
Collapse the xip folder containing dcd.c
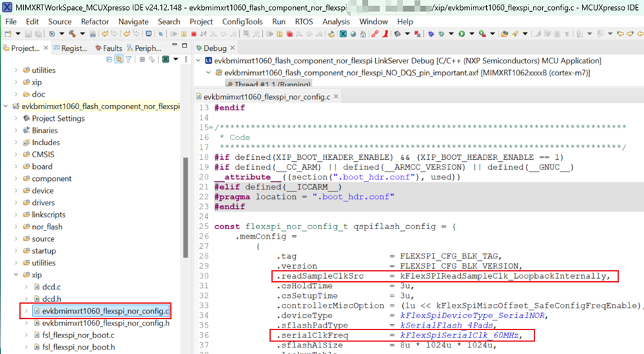tap(16, 275)
